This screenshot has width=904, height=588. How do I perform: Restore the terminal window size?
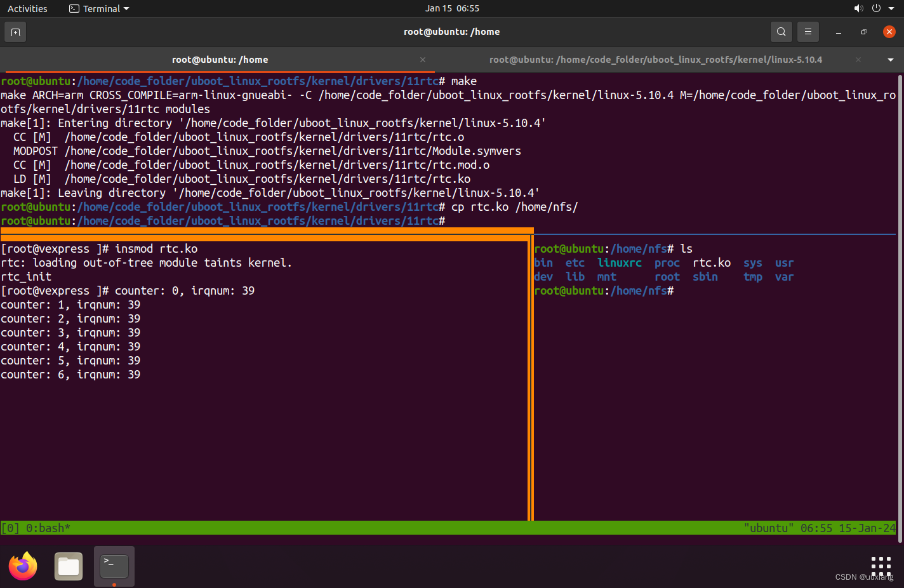[863, 32]
